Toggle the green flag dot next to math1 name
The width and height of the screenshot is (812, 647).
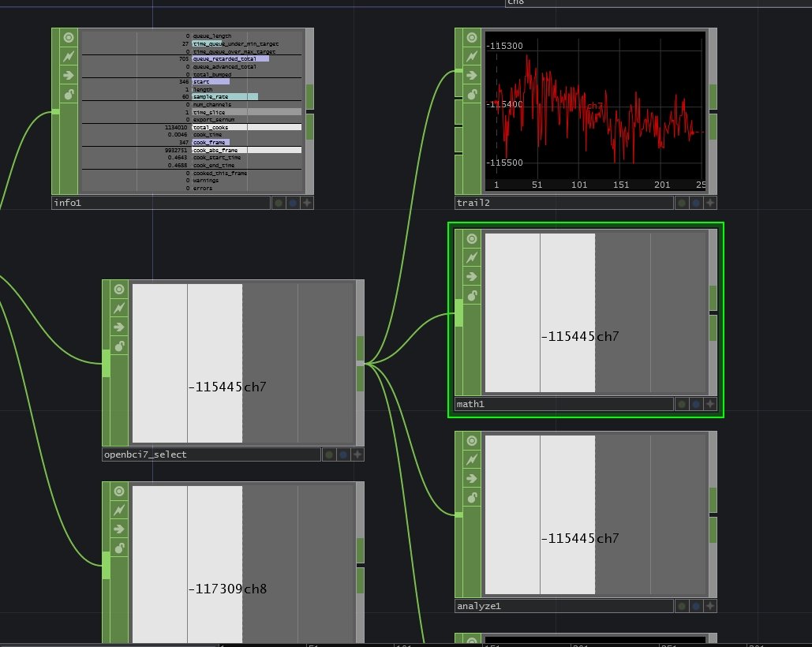coord(679,403)
